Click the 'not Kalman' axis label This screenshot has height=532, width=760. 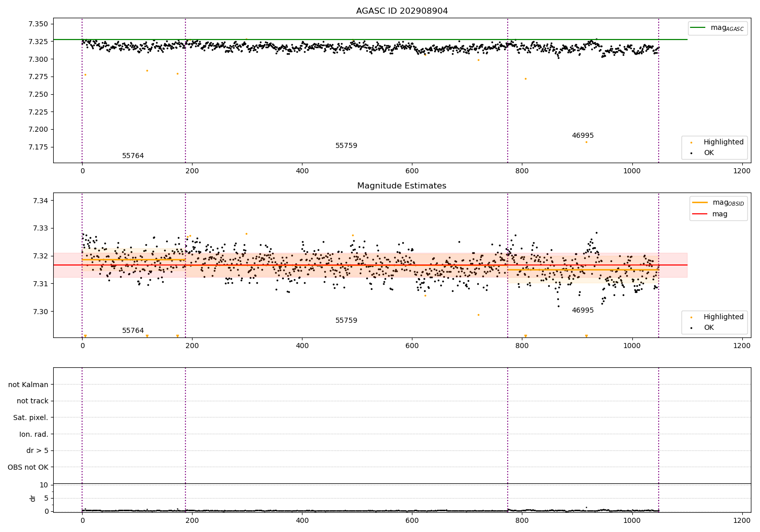(x=28, y=385)
